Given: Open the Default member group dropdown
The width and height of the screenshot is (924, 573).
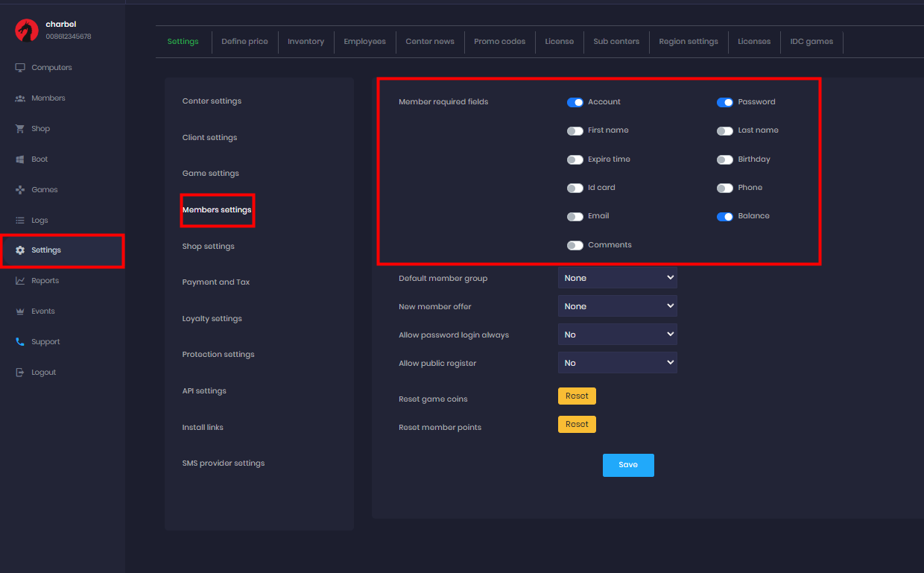Looking at the screenshot, I should coord(617,278).
